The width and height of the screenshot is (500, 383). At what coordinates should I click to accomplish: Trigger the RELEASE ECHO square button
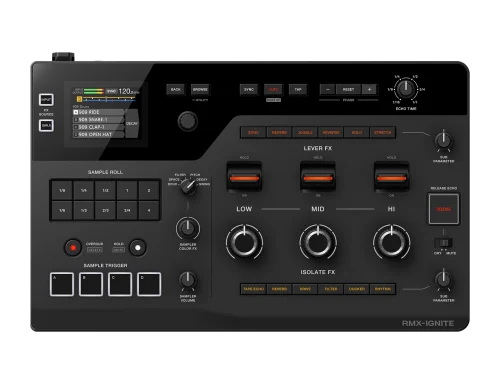pyautogui.click(x=444, y=209)
